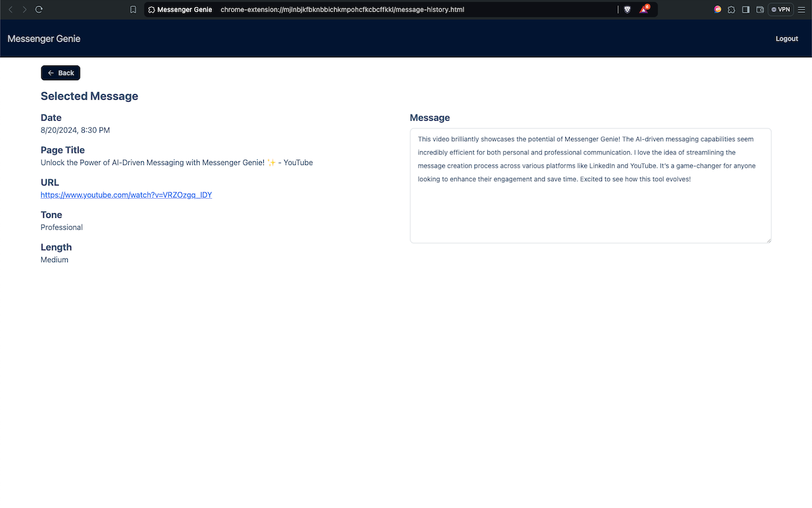Open the Brave Wallet icon
The width and height of the screenshot is (812, 508).
[x=760, y=10]
